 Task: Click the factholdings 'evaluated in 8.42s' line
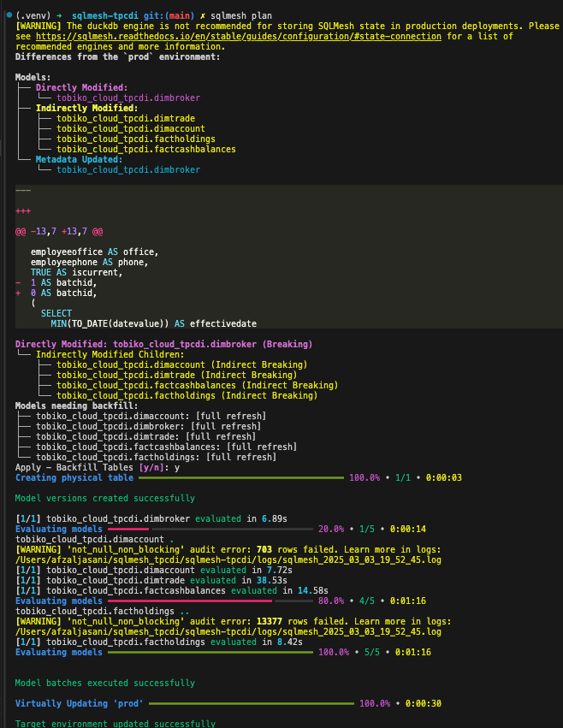[x=159, y=642]
